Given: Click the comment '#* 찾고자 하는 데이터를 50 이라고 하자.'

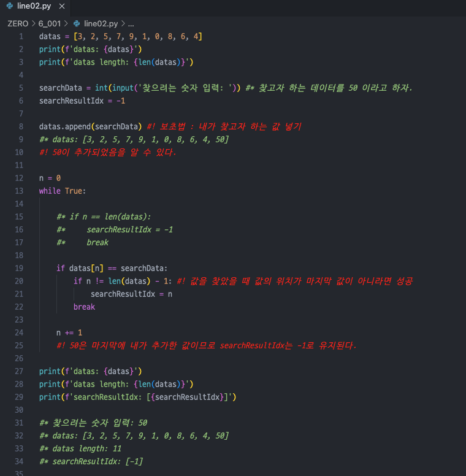Looking at the screenshot, I should pyautogui.click(x=329, y=88).
